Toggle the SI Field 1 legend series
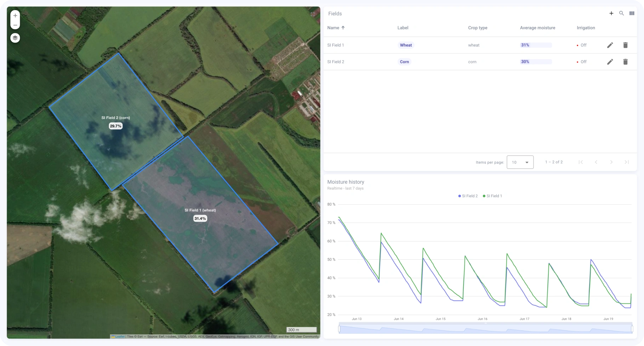The image size is (644, 346). (492, 196)
